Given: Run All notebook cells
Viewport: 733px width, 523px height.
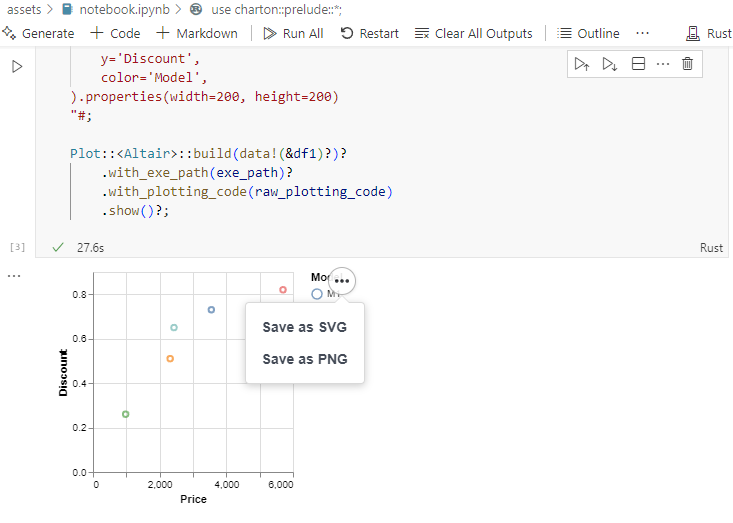Looking at the screenshot, I should (293, 34).
